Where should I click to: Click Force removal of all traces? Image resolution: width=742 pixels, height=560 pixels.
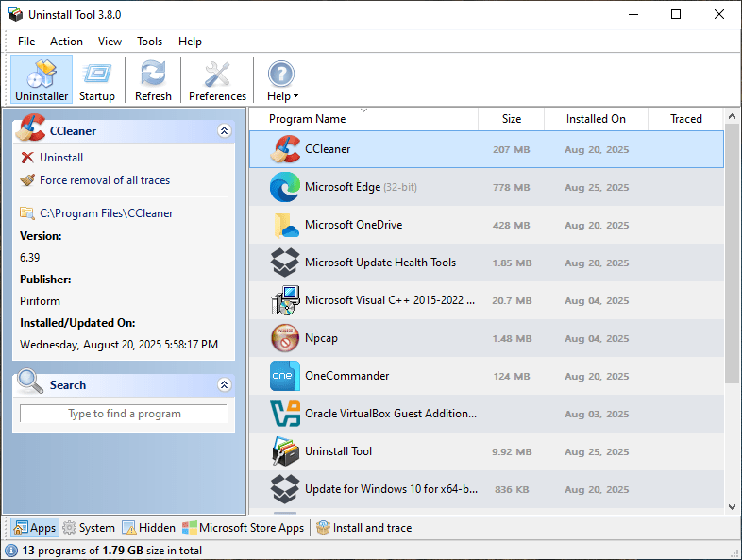tap(105, 180)
